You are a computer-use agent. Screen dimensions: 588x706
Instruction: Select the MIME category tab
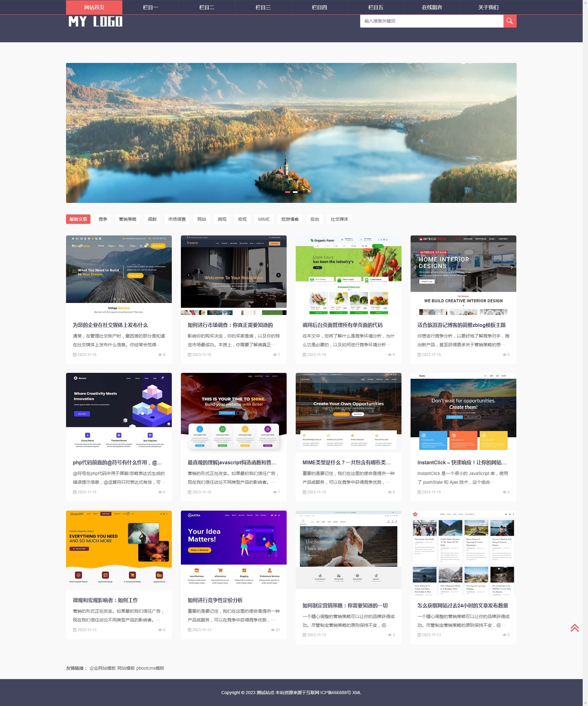(x=264, y=219)
